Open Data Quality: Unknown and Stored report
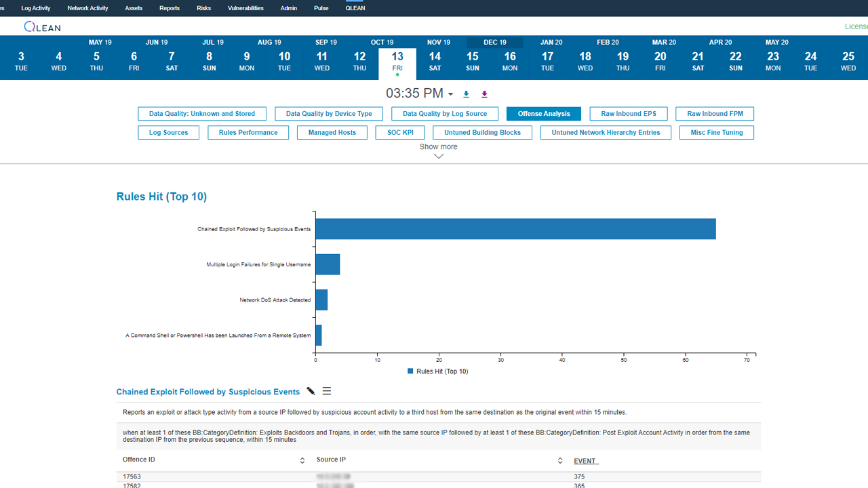This screenshot has width=868, height=488. tap(202, 114)
